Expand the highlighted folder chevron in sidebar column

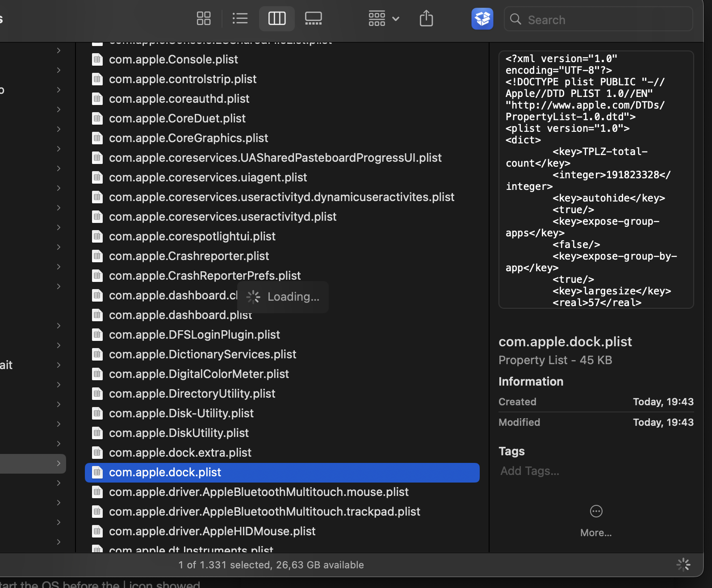point(59,463)
